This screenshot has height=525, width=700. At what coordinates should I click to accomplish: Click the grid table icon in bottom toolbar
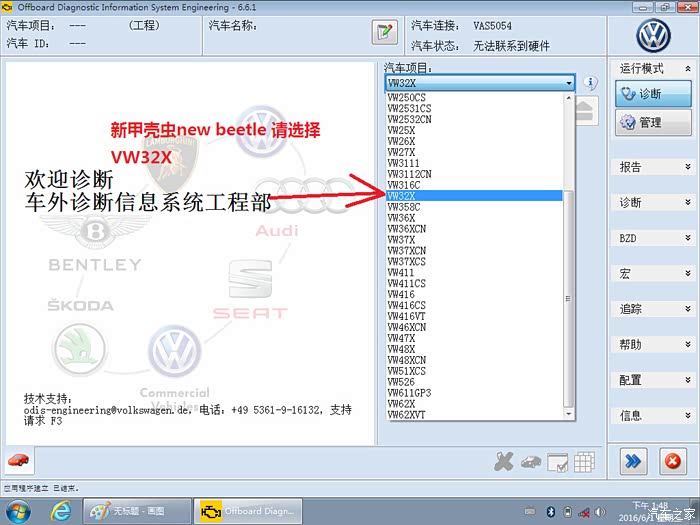click(x=584, y=461)
